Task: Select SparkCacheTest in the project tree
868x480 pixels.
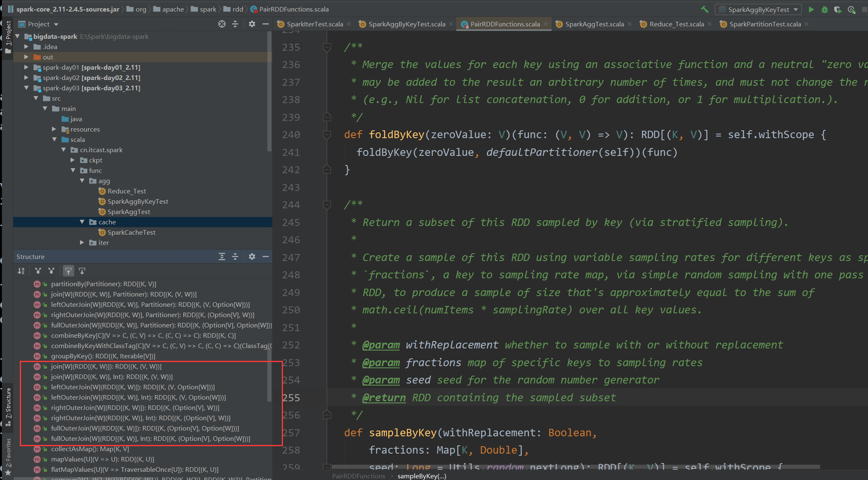Action: pyautogui.click(x=132, y=232)
